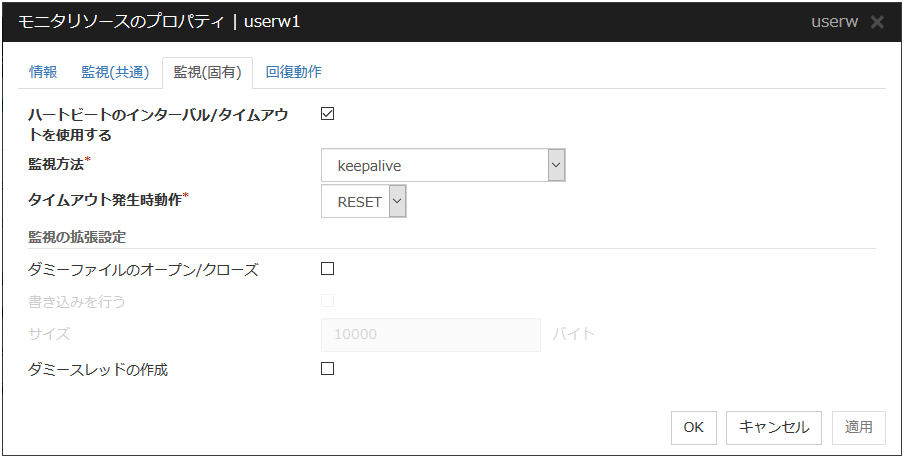The image size is (904, 458).
Task: Select the 監視(固有) tab
Action: (207, 72)
